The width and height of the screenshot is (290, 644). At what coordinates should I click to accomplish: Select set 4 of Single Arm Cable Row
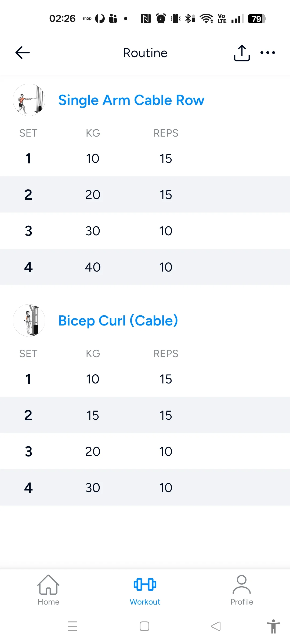tap(28, 267)
